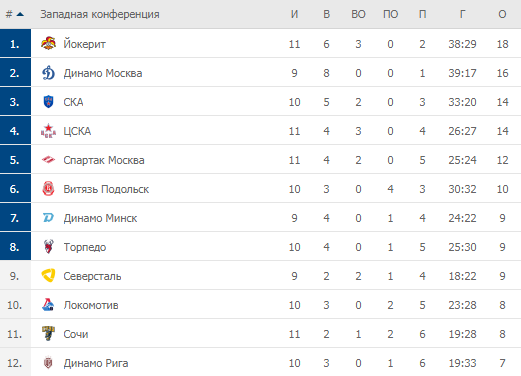521x376 pixels.
Task: Open the Торпедо team name link
Action: coord(85,247)
